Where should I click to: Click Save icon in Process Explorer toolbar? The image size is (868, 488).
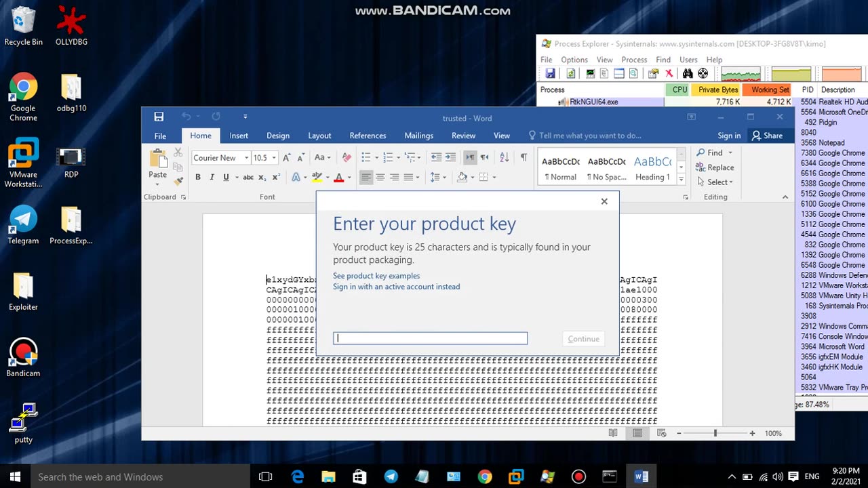(x=550, y=73)
